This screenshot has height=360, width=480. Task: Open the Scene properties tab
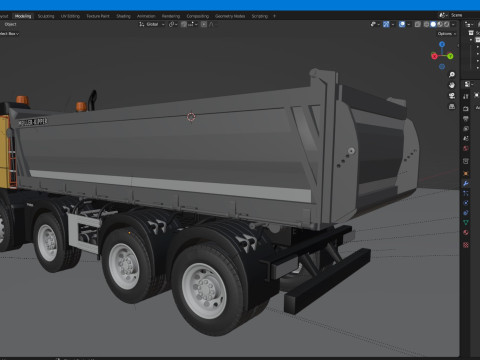tap(466, 138)
